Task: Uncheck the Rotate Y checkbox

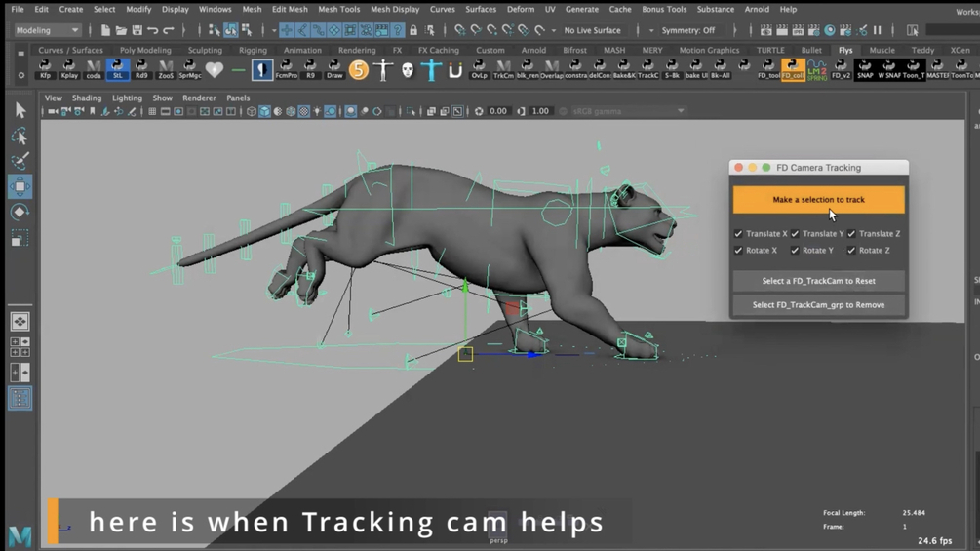Action: coord(795,250)
